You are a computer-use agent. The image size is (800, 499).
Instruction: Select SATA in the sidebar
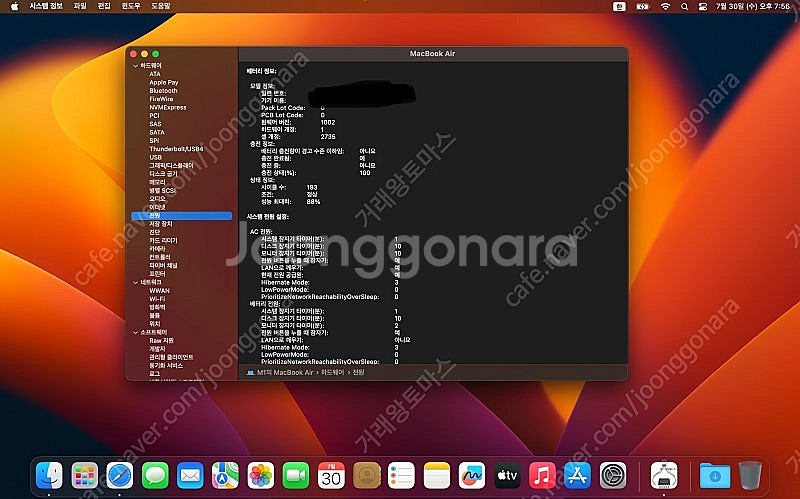[157, 132]
